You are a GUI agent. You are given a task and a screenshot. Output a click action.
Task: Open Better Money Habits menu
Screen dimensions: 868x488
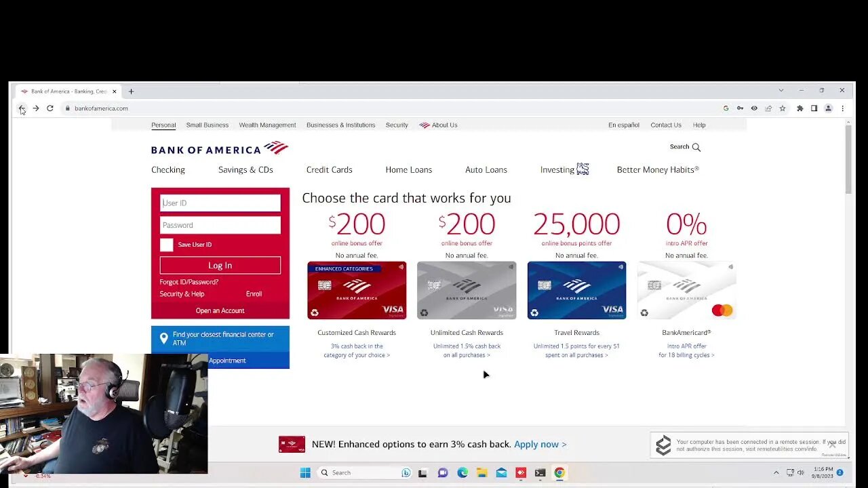click(x=658, y=170)
